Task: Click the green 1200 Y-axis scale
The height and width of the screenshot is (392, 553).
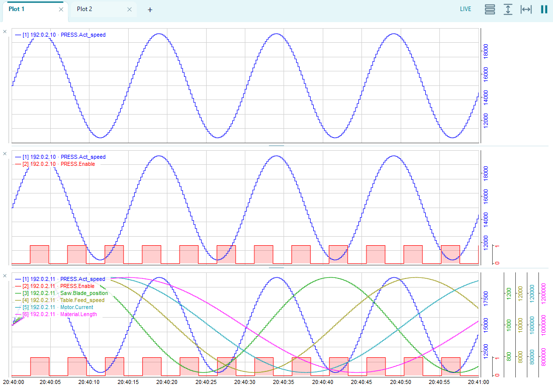Action: (x=509, y=293)
